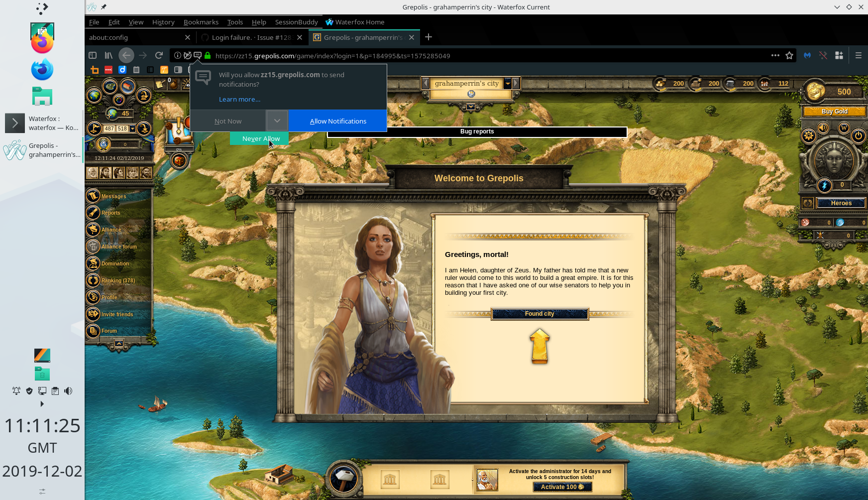
Task: Open the game settings gear icon
Action: pyautogui.click(x=809, y=135)
